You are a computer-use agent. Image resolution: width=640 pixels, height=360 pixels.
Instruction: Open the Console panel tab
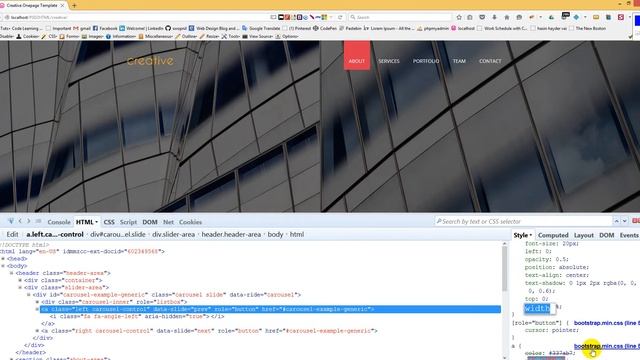coord(59,222)
